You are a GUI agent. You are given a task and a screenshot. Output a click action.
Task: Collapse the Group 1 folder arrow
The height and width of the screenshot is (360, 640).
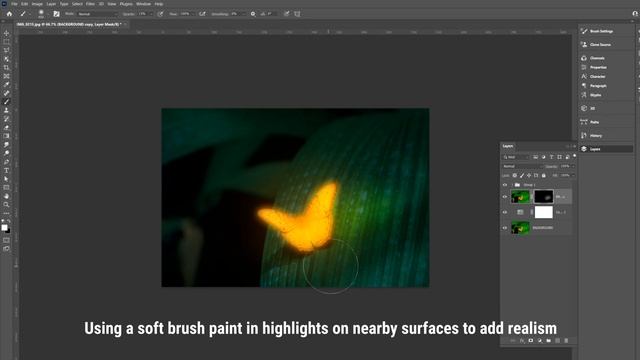point(512,185)
